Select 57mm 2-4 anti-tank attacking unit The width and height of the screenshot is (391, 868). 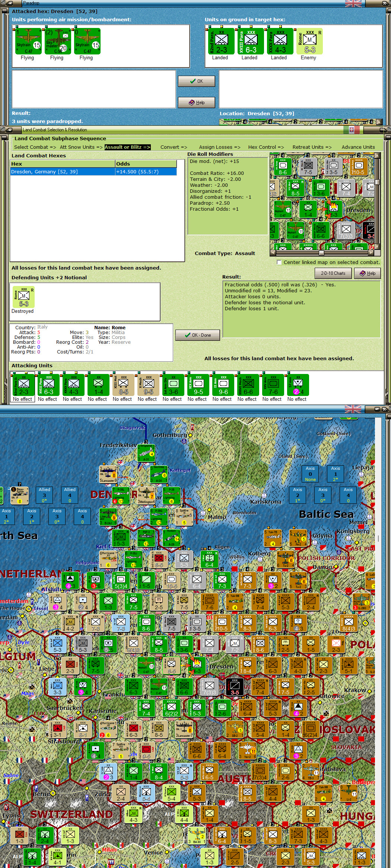click(298, 385)
